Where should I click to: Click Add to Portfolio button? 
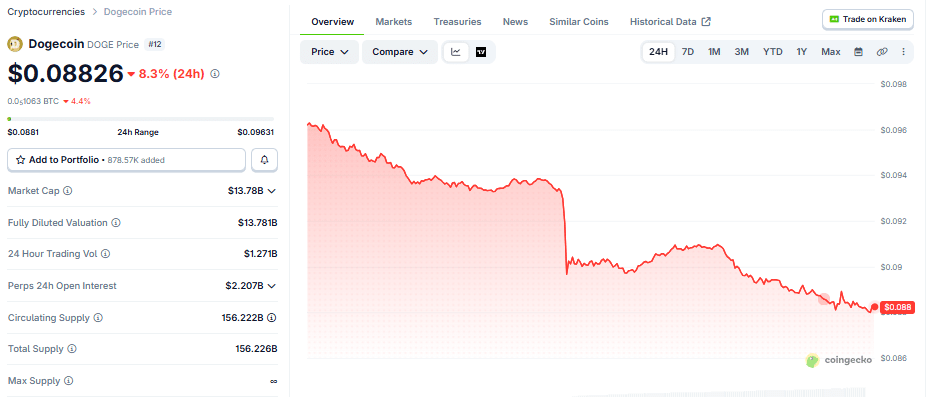tap(126, 160)
